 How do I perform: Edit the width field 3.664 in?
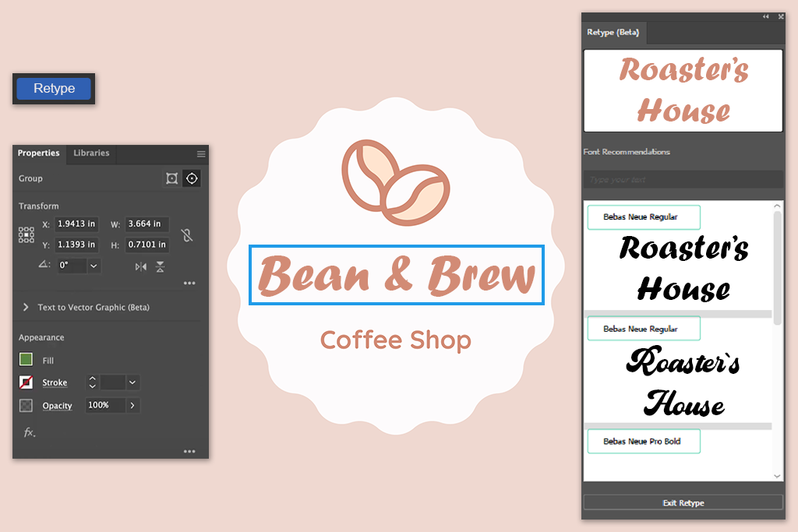tap(147, 224)
